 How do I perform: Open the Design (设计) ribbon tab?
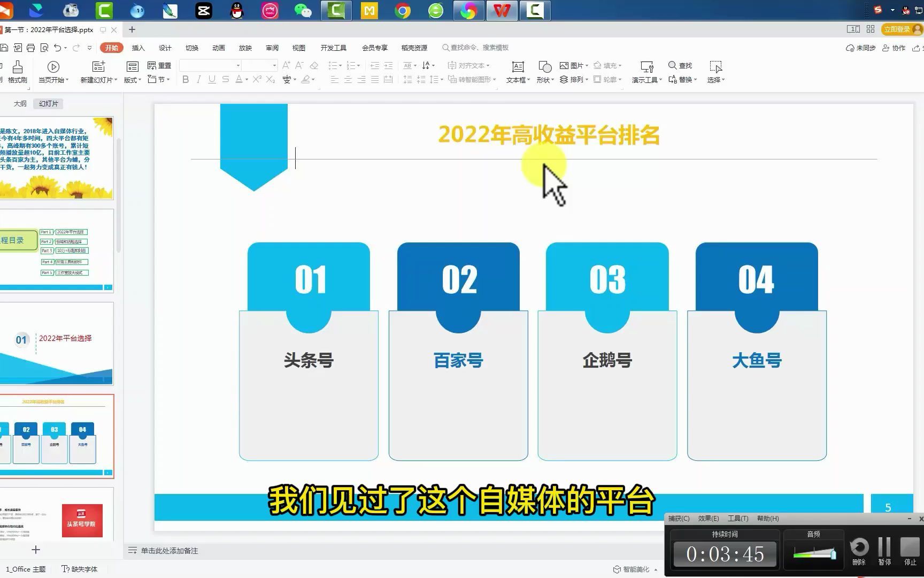[x=165, y=48]
